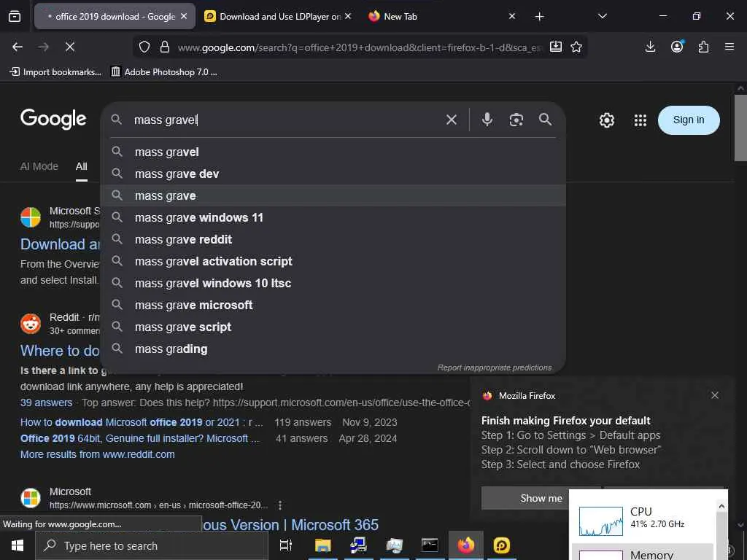The width and height of the screenshot is (747, 560).
Task: Choose suggestion mass grave reddit
Action: click(x=333, y=239)
